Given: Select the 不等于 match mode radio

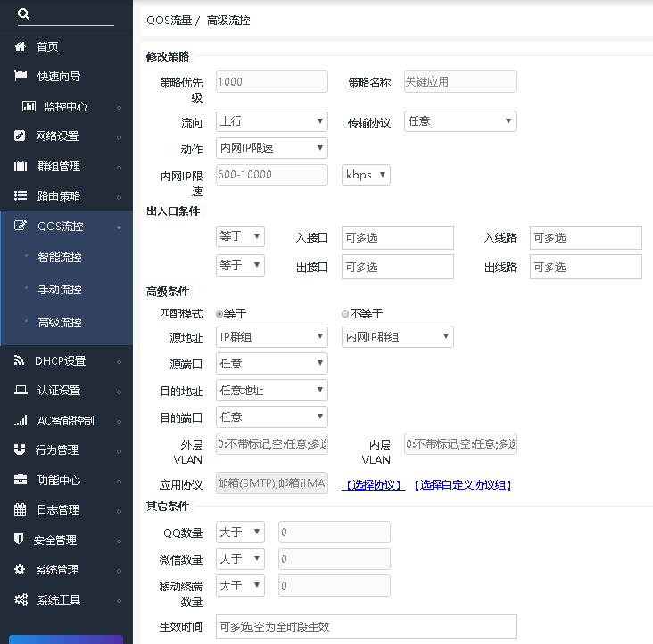Looking at the screenshot, I should (x=345, y=314).
